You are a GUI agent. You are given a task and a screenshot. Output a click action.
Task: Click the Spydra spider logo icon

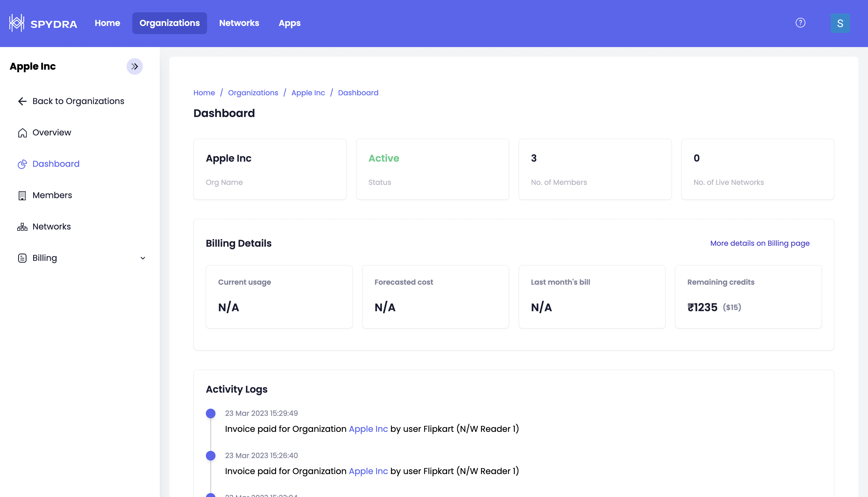pyautogui.click(x=16, y=23)
